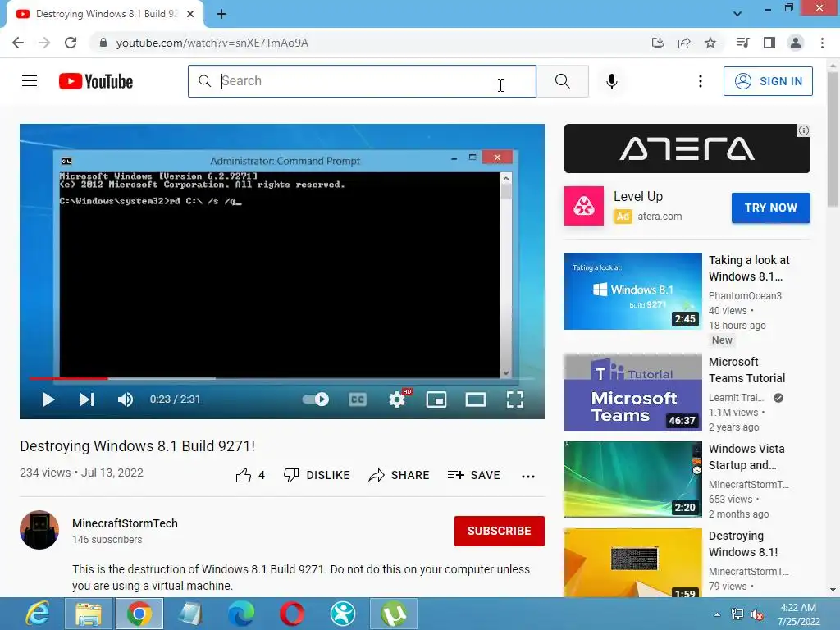Open Destroying Windows 8.1! video title
The height and width of the screenshot is (630, 840).
(x=743, y=544)
